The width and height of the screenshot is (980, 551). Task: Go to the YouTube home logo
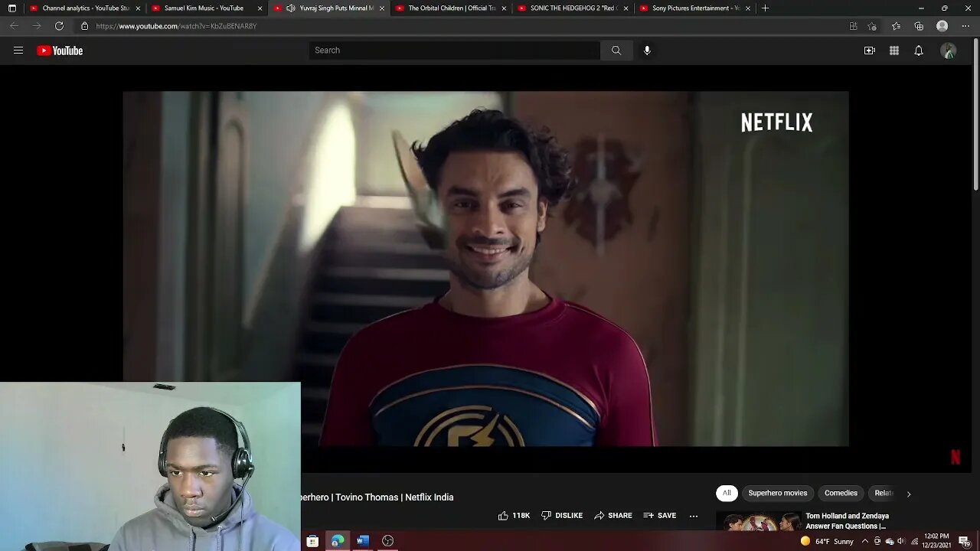tap(60, 51)
